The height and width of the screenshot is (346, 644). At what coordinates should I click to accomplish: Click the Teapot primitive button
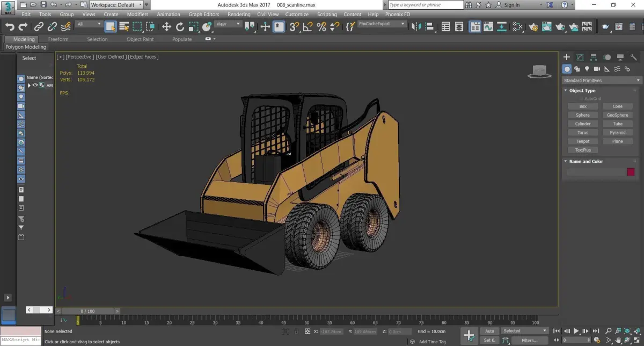point(582,141)
